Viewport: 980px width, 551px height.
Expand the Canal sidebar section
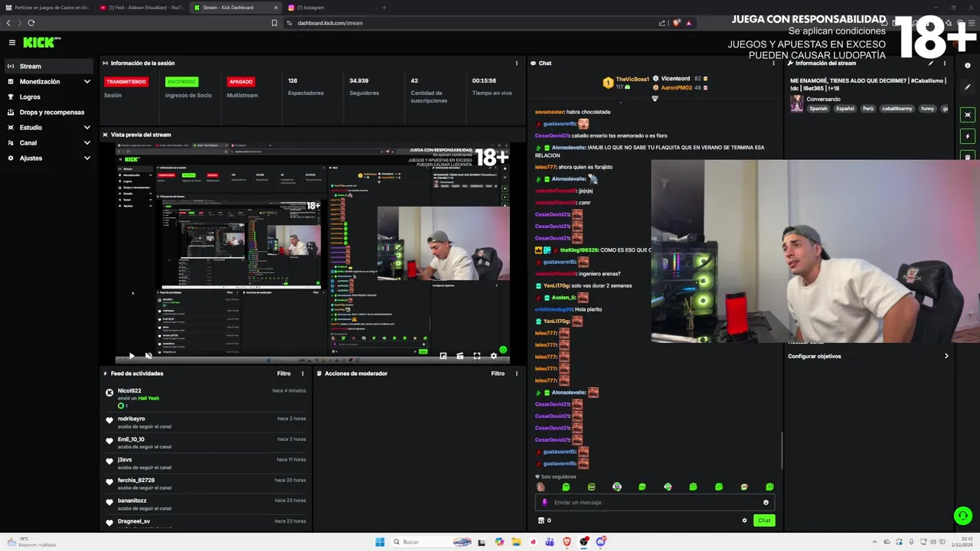click(x=49, y=143)
